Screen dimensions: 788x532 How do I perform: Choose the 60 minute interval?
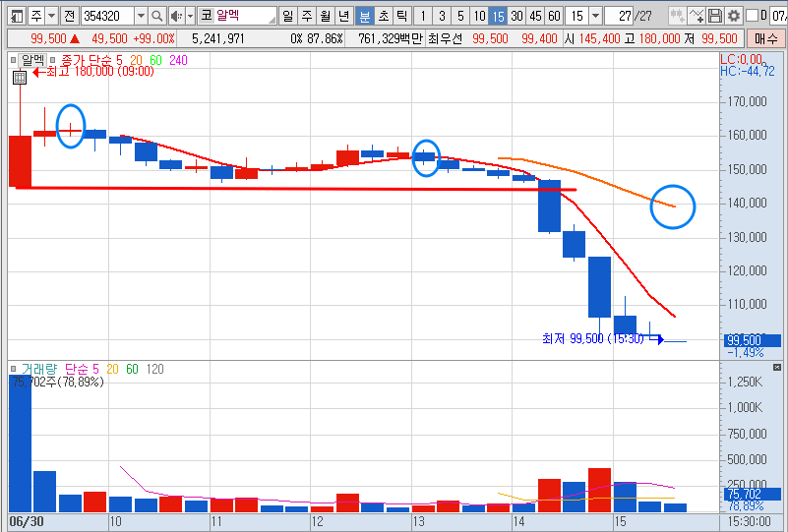pyautogui.click(x=554, y=16)
